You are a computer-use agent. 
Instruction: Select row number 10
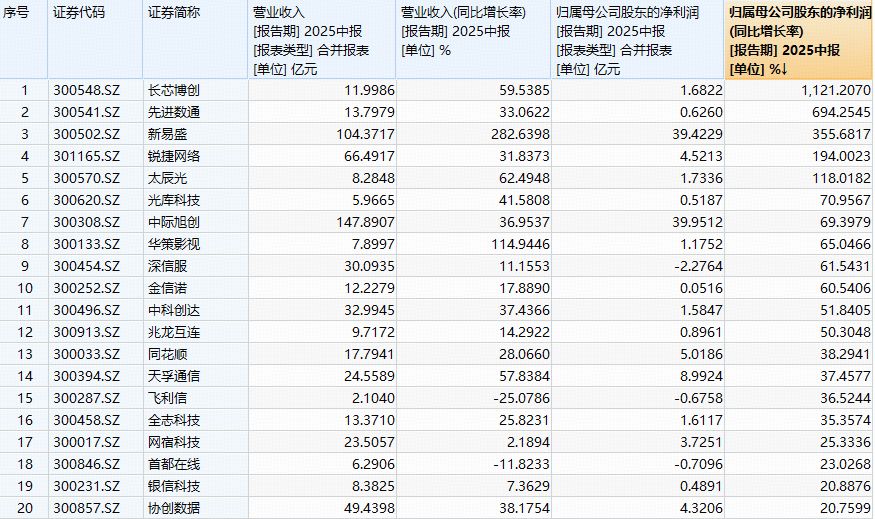[25, 289]
